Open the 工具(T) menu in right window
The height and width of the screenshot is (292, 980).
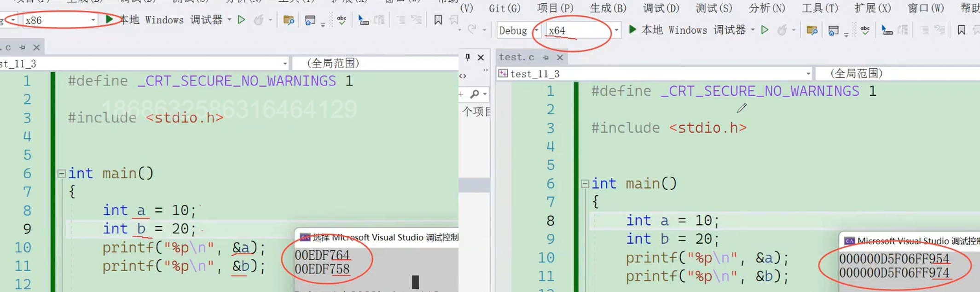click(820, 8)
